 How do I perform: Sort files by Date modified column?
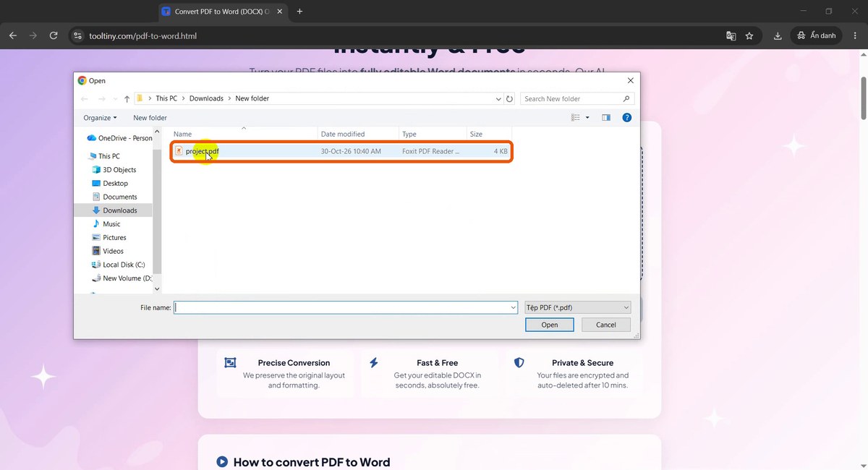click(x=358, y=134)
